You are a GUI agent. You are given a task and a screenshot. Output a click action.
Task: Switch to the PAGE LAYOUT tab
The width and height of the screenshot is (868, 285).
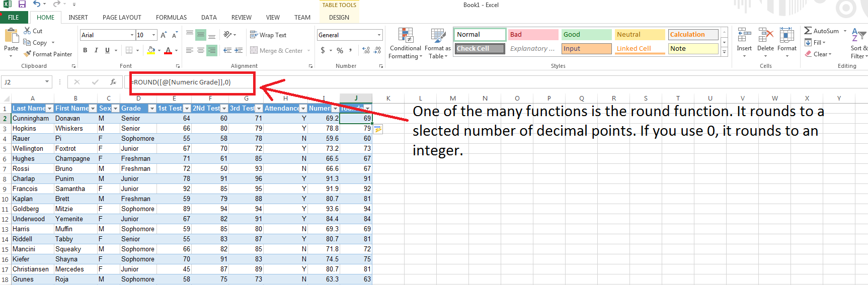point(122,17)
